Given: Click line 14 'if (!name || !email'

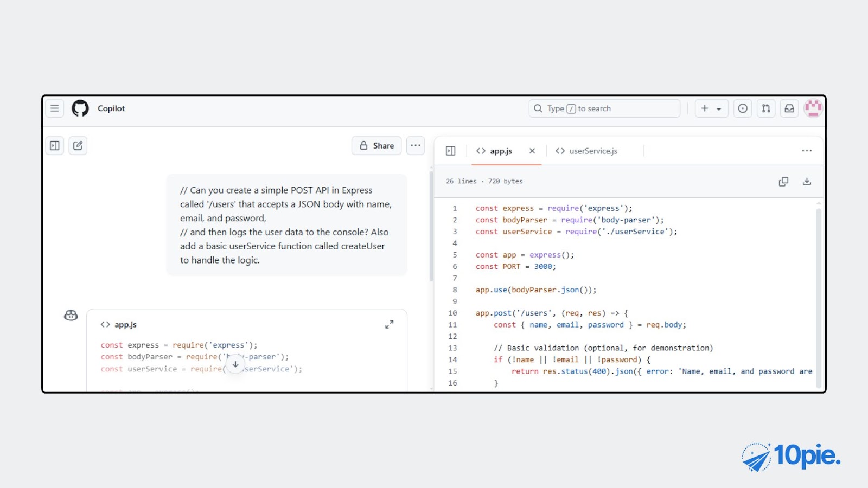Looking at the screenshot, I should [572, 359].
